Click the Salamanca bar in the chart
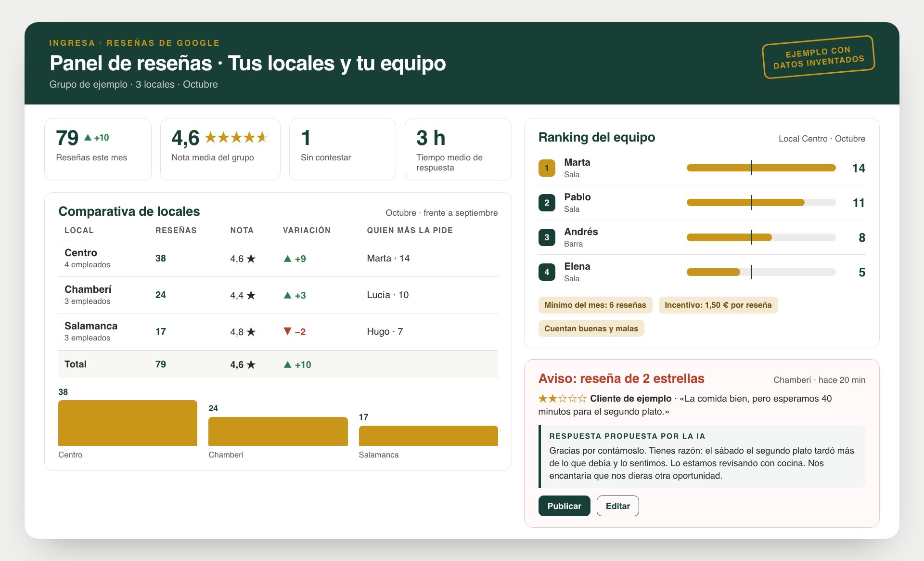 (428, 436)
